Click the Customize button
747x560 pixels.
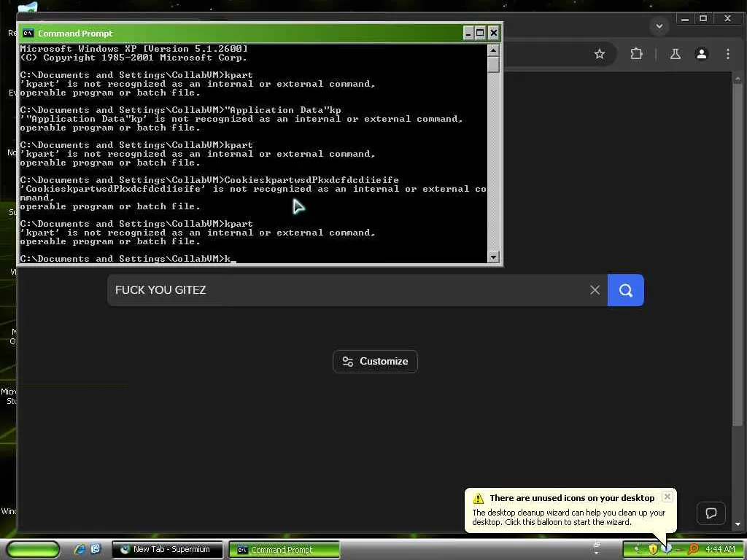point(375,362)
